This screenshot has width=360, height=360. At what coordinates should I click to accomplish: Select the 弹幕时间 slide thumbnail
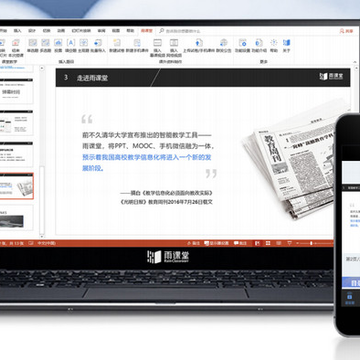(x=17, y=91)
